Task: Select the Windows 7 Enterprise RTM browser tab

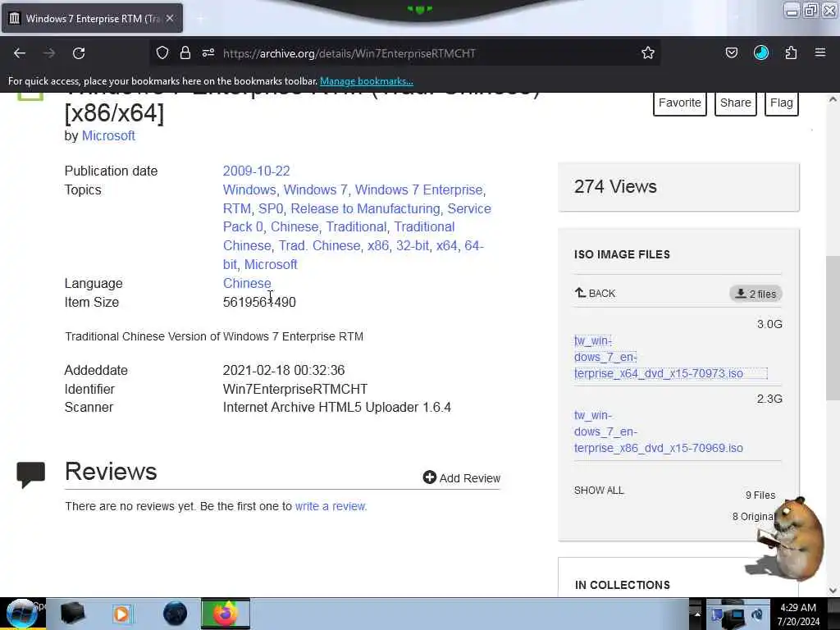Action: (92, 19)
